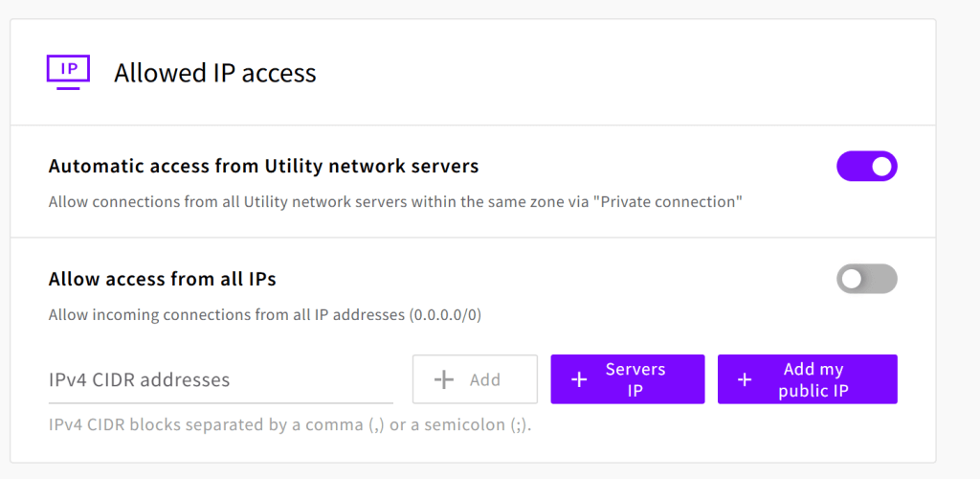This screenshot has width=980, height=479.
Task: Click the grayed-out Add button
Action: pos(475,379)
